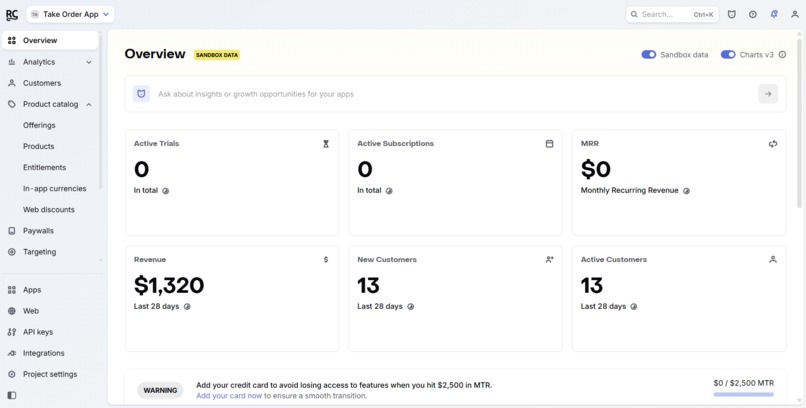Collapse the Product catalog section chevron

coord(89,104)
